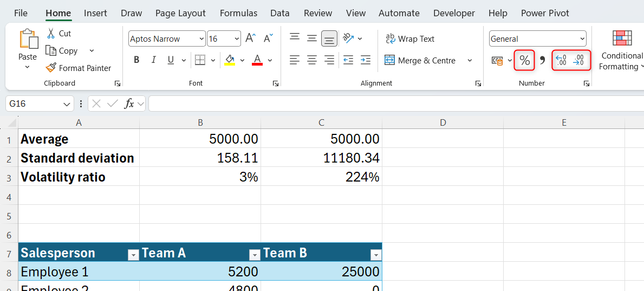Toggle Bold formatting
The height and width of the screenshot is (291, 644).
136,60
